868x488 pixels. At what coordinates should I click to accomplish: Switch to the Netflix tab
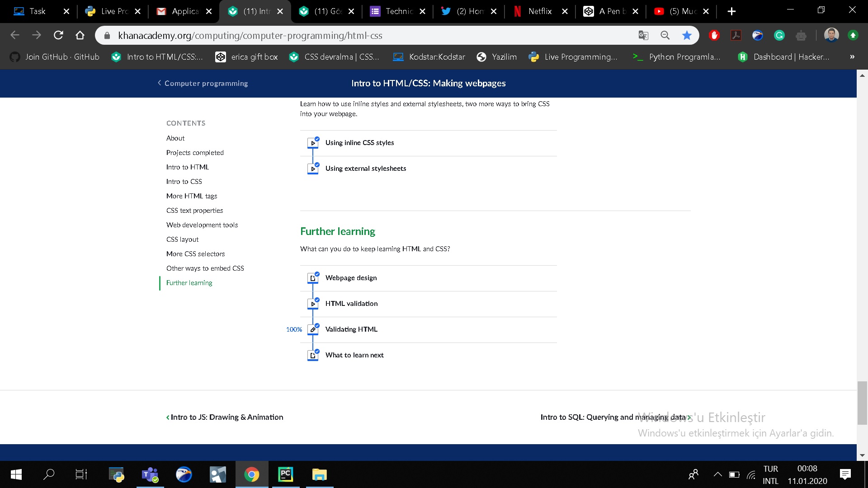(540, 11)
